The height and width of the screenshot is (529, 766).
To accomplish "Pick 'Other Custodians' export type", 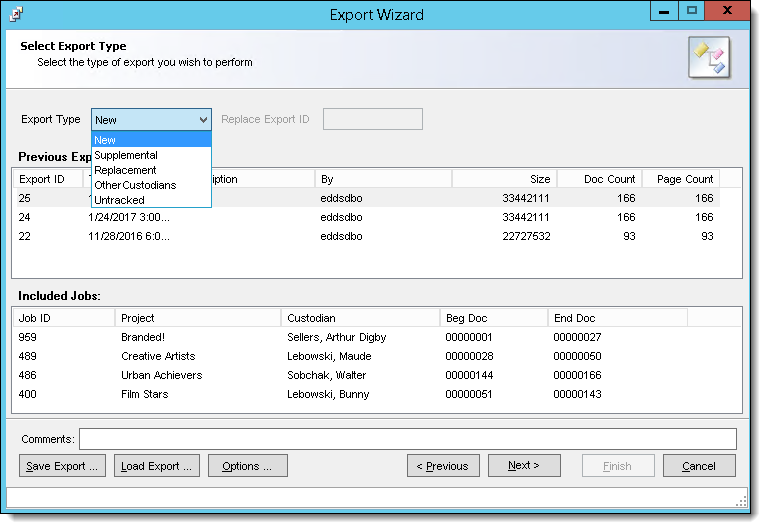I will click(151, 185).
